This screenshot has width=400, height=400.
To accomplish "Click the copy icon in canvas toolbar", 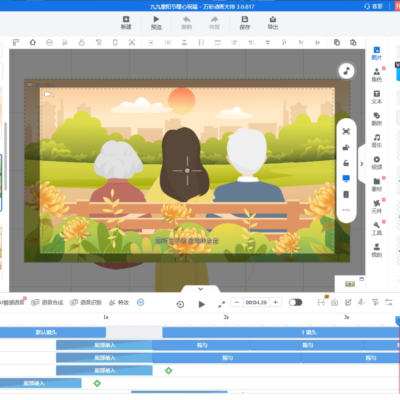I will 337,42.
